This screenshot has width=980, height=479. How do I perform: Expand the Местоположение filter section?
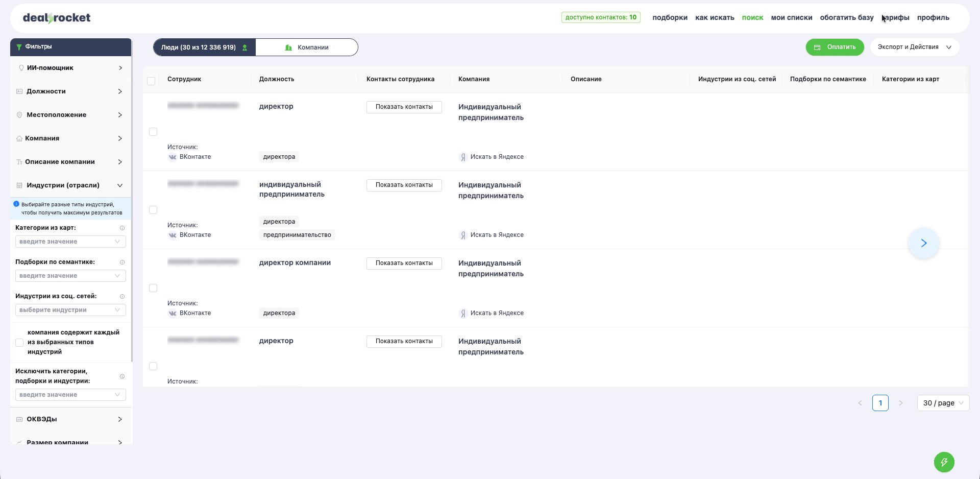71,115
